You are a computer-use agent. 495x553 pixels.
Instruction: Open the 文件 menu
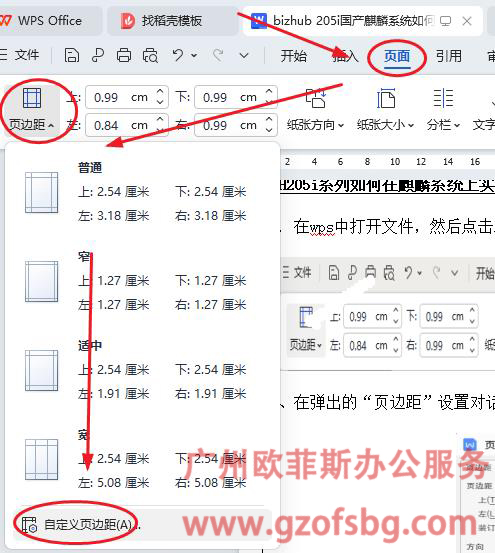pos(20,55)
